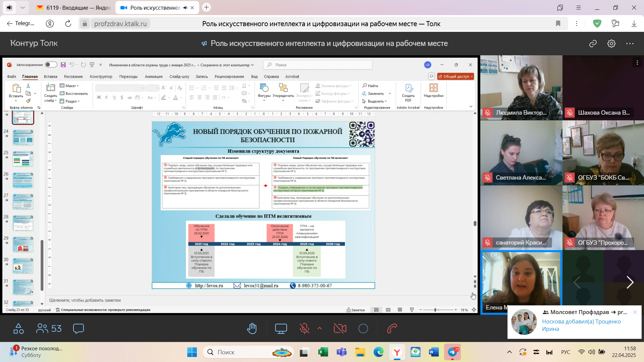644x362 pixels.
Task: Open the meeting chat panel
Action: click(x=78, y=329)
